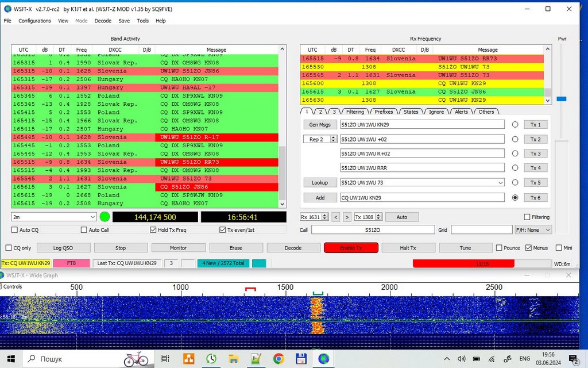588x368 pixels.
Task: Click the Rx frequency previous arrow button
Action: coord(336,217)
